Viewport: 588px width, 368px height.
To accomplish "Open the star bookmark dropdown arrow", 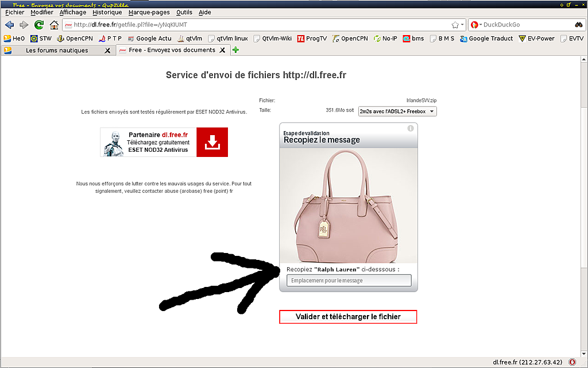I will (462, 25).
